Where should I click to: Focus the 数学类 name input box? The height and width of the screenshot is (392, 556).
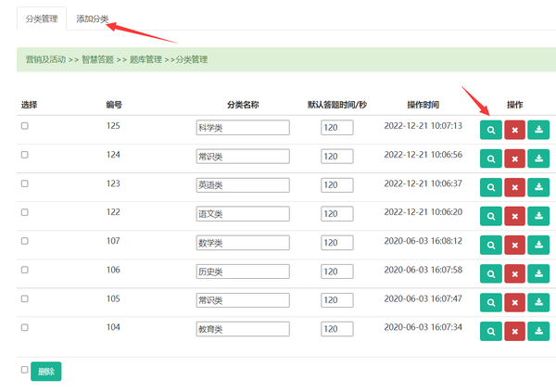click(243, 243)
